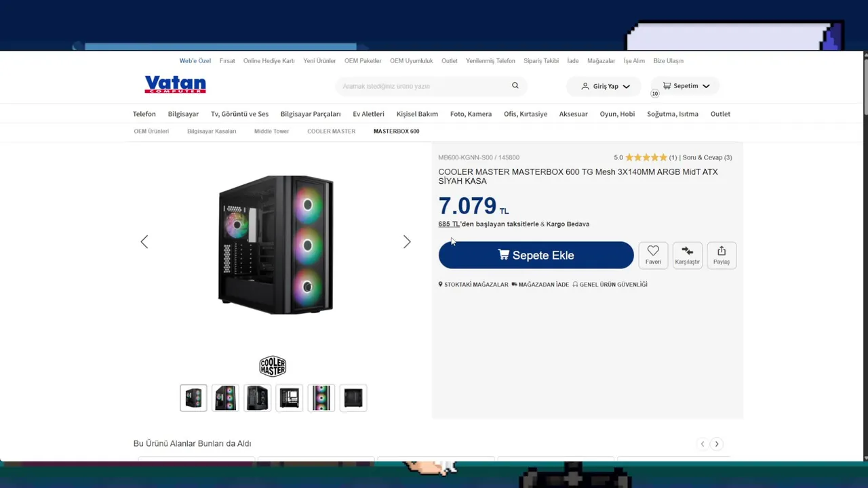Open the Fırsat link

coord(227,61)
